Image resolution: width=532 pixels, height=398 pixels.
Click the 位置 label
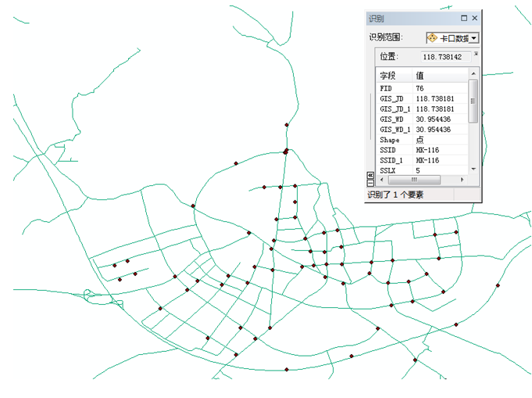tap(389, 56)
